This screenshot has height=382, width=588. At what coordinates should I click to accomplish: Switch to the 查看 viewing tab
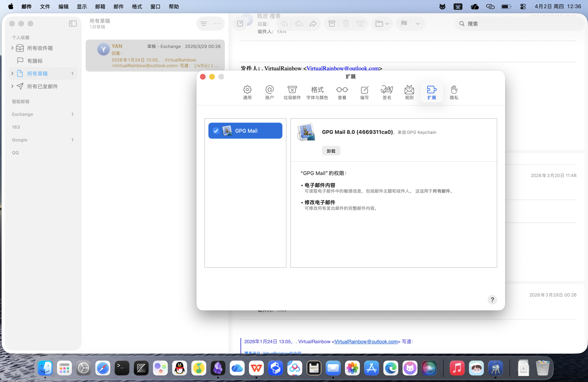342,92
